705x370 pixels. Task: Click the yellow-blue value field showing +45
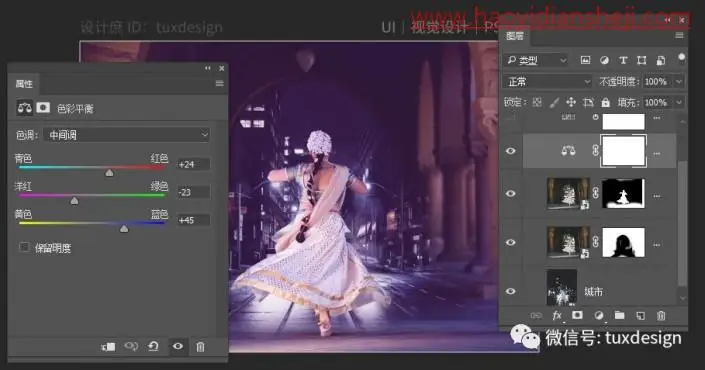click(193, 220)
